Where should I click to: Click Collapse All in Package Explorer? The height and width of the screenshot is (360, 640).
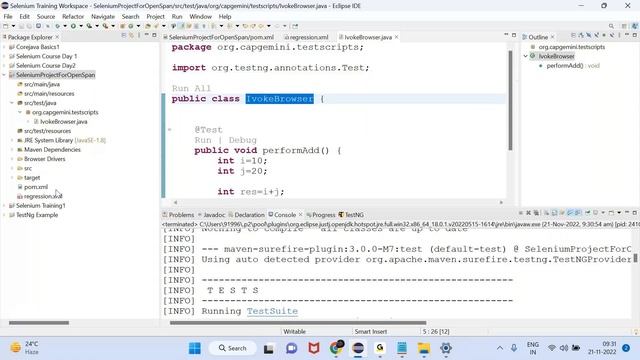point(123,36)
